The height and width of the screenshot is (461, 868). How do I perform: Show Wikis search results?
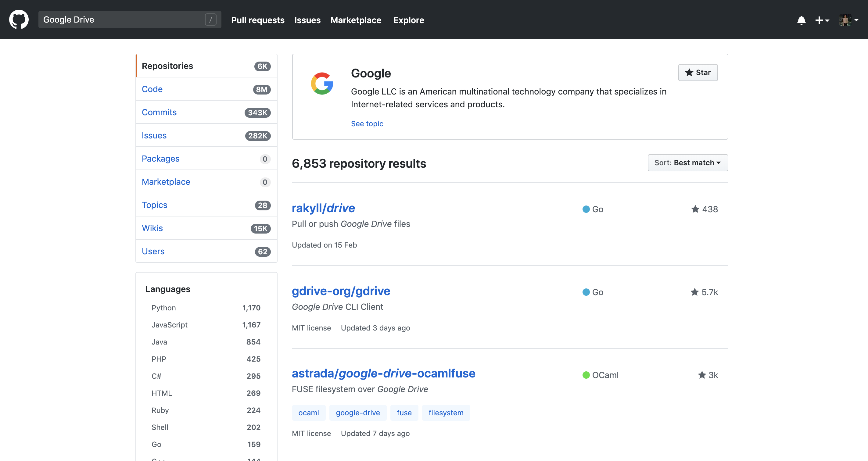tap(206, 228)
